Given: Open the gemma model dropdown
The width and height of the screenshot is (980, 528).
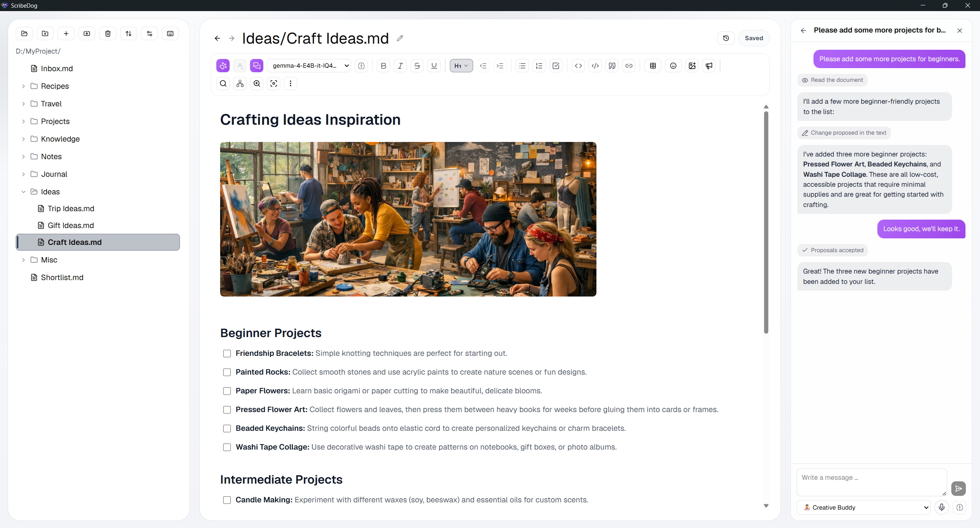Looking at the screenshot, I should click(309, 66).
